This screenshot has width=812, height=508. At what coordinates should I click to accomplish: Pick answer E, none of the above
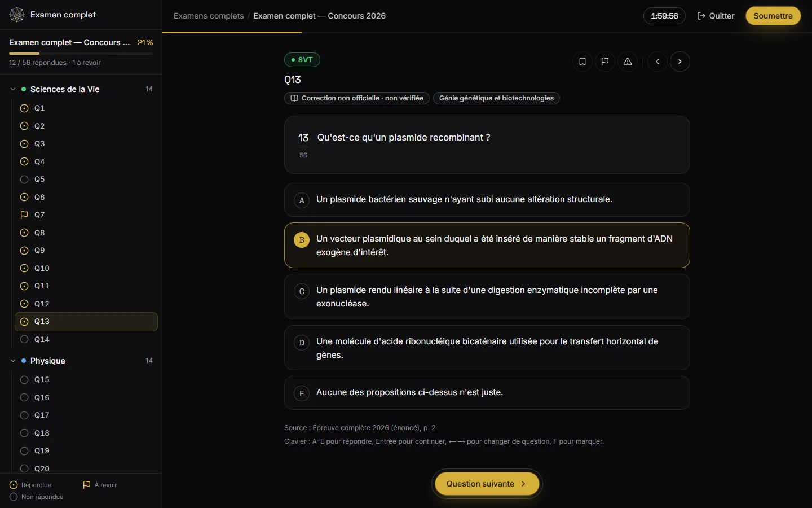(487, 393)
